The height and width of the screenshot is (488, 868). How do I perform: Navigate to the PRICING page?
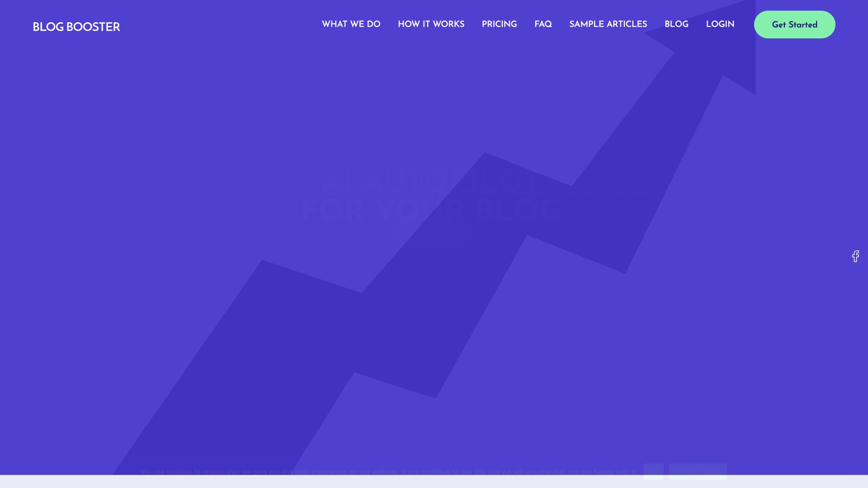pyautogui.click(x=499, y=24)
